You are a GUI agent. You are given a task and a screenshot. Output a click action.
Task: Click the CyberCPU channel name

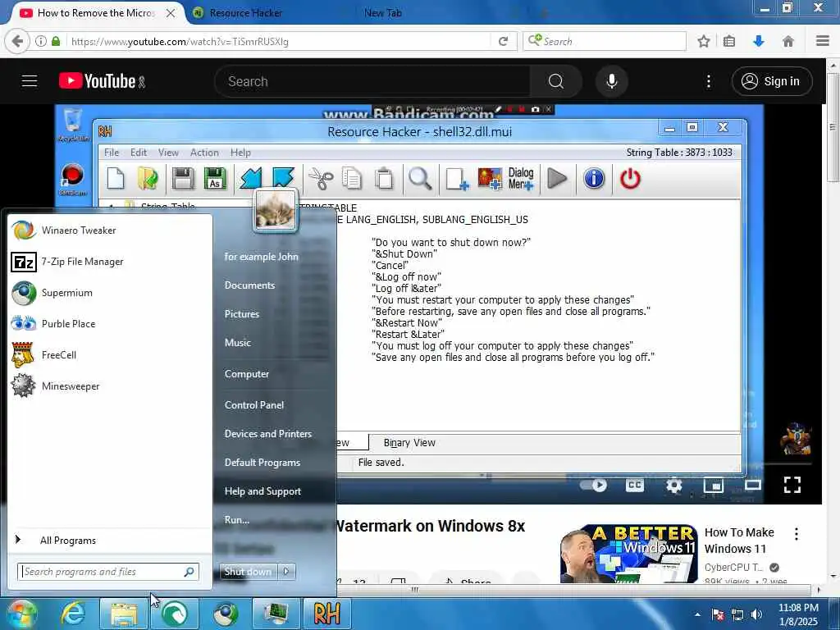[733, 568]
